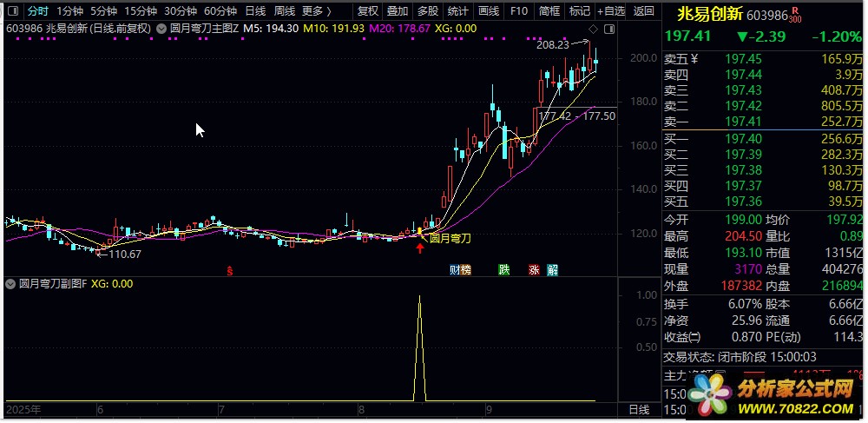Click the yellow signal spike in sub-chart
The image size is (868, 423).
click(419, 347)
